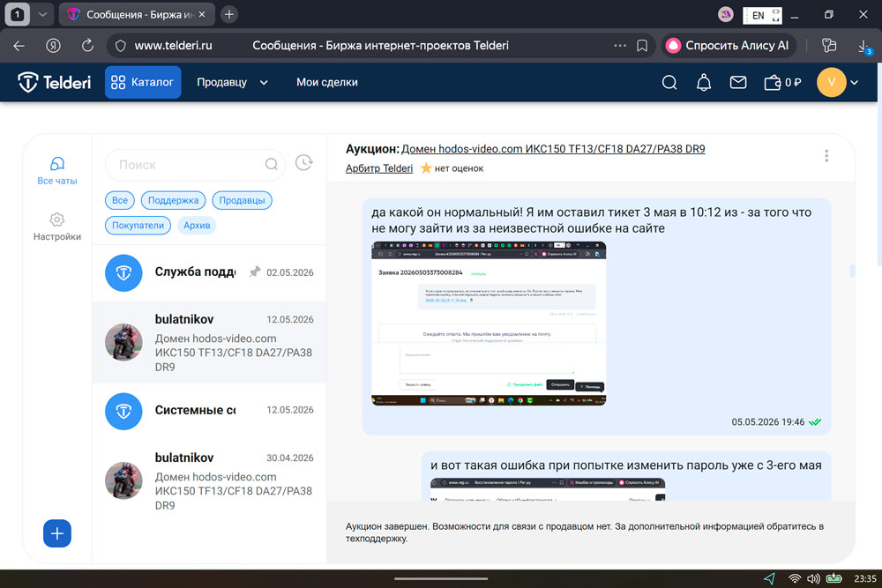Click the blue plus new chat button
The image size is (882, 588).
pos(57,533)
